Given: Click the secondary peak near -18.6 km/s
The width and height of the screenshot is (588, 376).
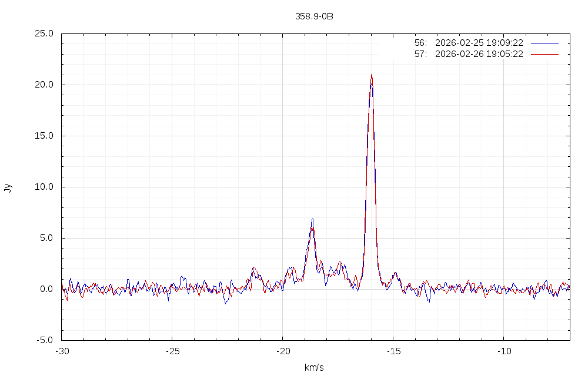Looking at the screenshot, I should pos(312,220).
